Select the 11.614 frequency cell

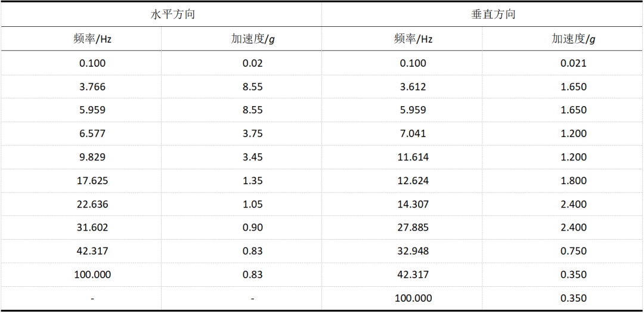(x=413, y=157)
